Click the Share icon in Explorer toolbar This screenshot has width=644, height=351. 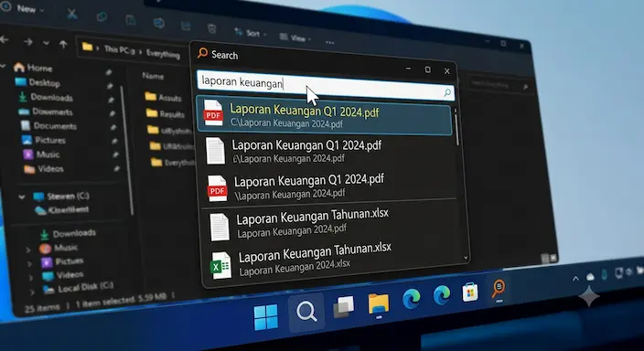(186, 26)
